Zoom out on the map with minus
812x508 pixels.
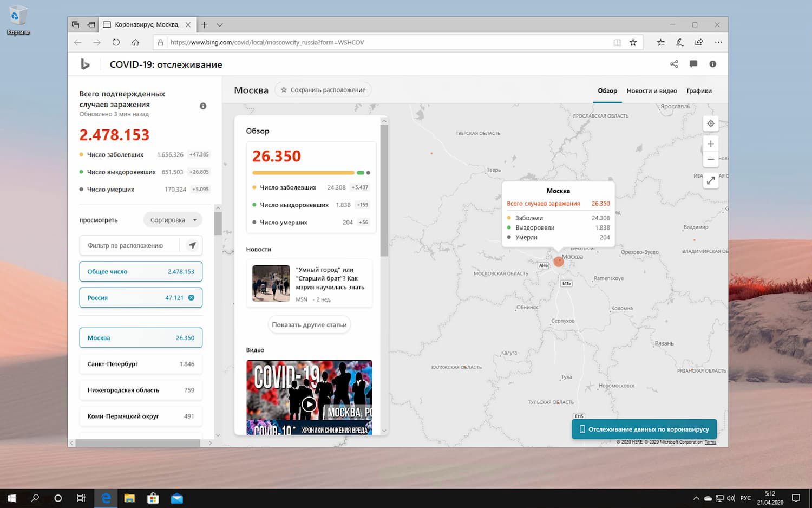tap(711, 159)
